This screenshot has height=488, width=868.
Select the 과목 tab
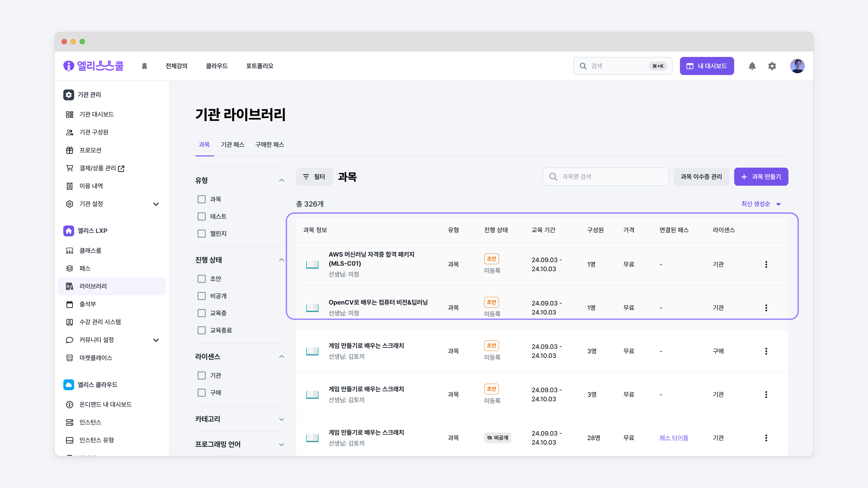[x=204, y=145]
